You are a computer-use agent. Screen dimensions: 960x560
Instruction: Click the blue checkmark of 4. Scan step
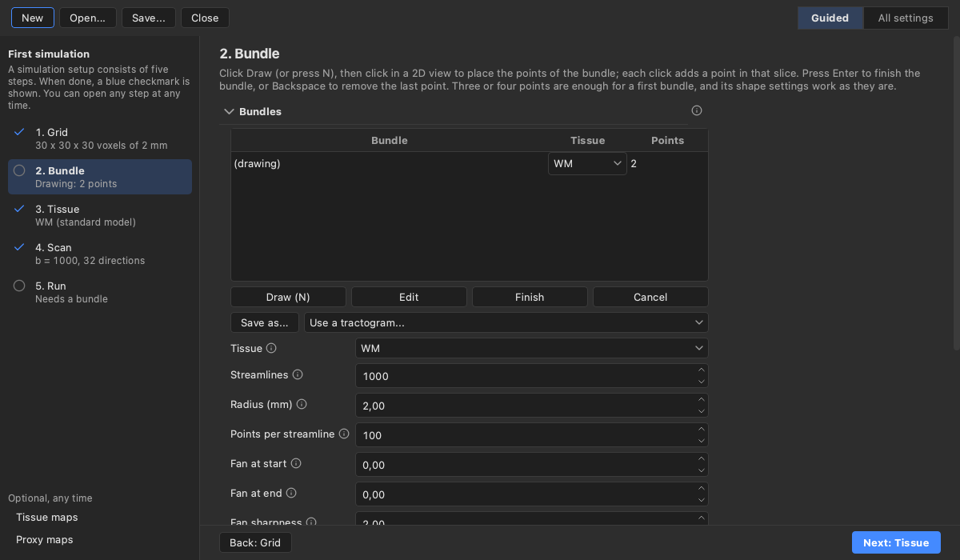tap(19, 247)
